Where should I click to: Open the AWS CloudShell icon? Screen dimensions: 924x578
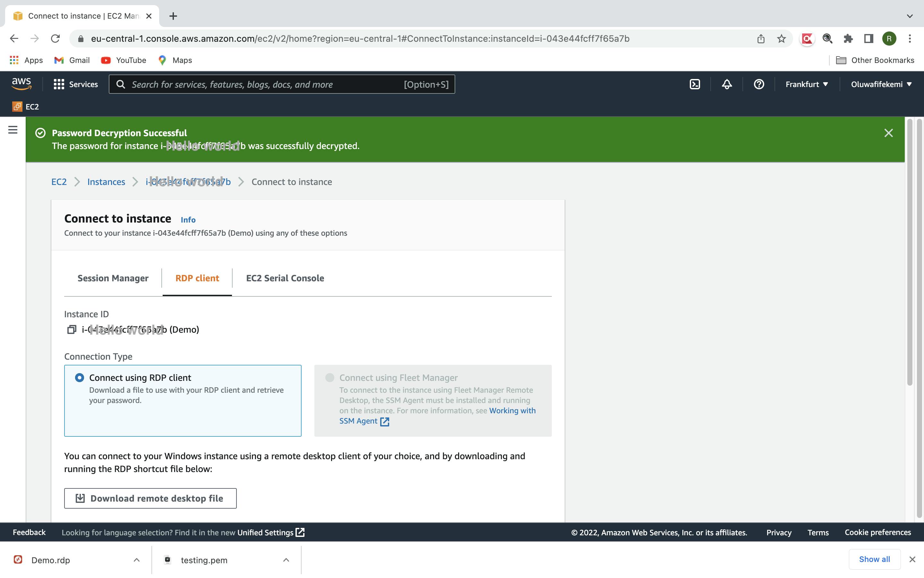(x=695, y=84)
